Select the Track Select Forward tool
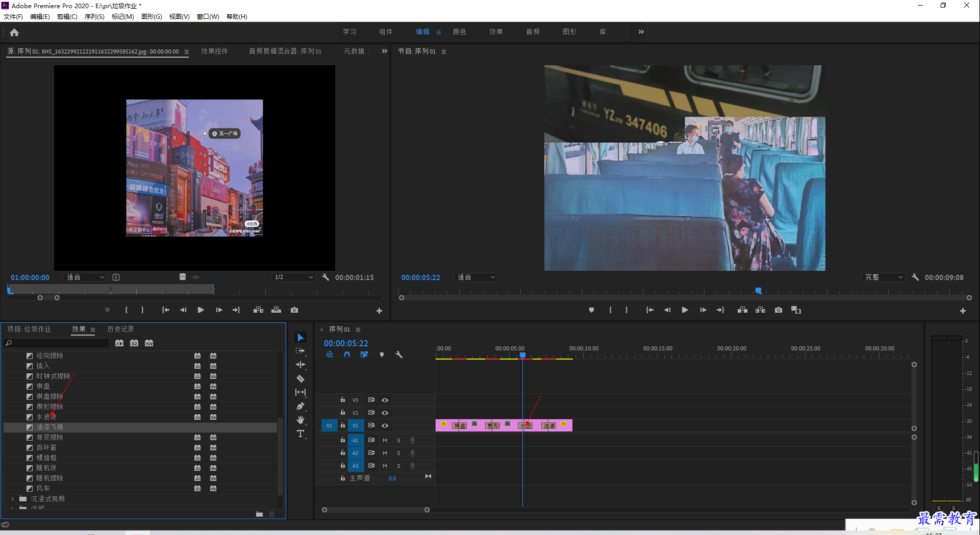 300,351
